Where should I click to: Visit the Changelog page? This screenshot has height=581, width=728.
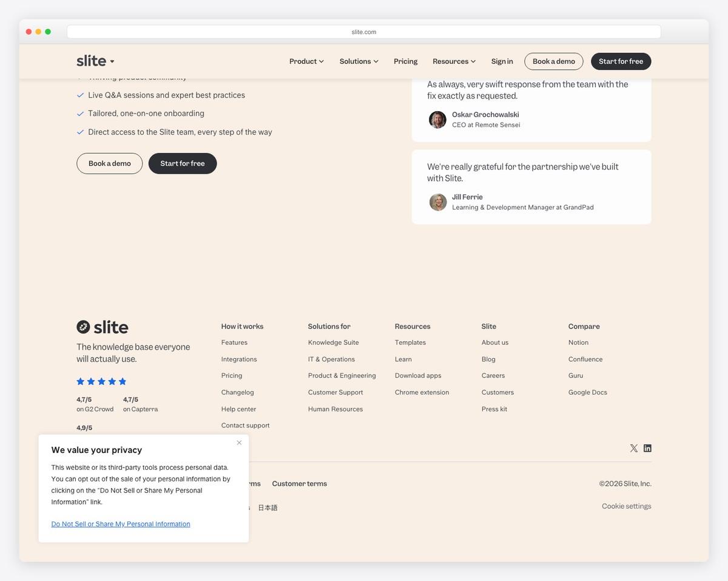(237, 392)
